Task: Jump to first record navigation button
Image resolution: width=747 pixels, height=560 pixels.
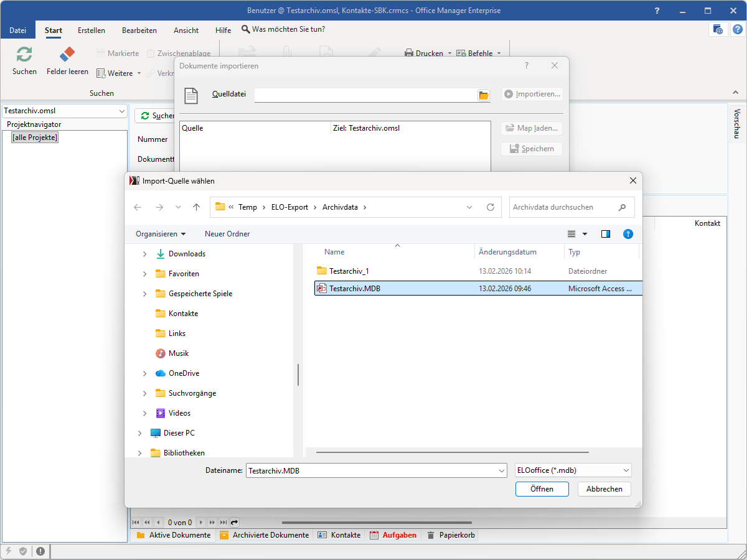Action: [136, 523]
